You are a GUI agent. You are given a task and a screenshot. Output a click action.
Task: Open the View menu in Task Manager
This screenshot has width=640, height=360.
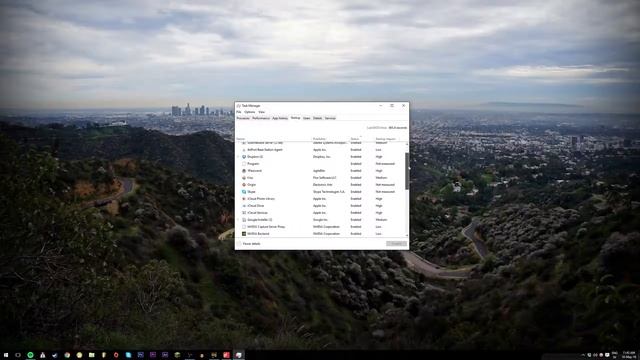262,112
